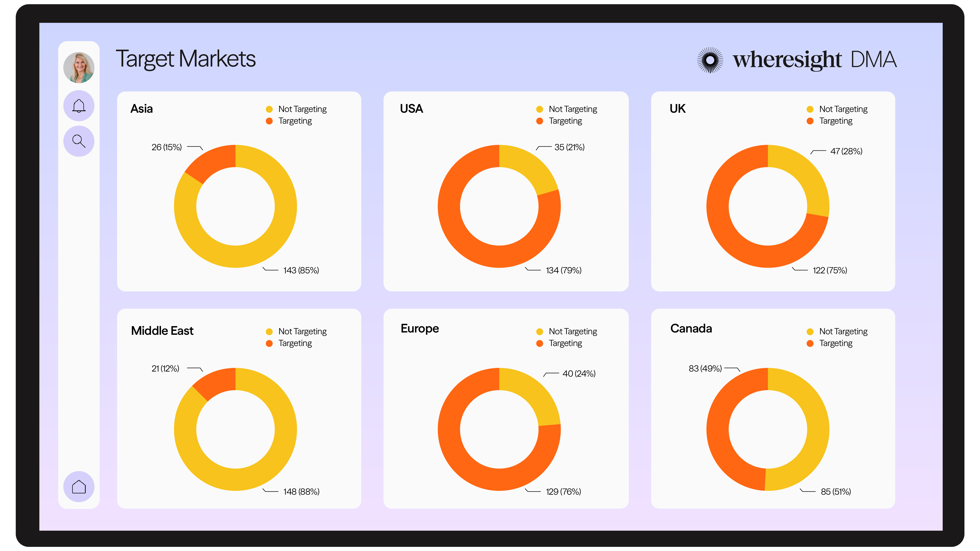
Task: Click USA legend label Targeting
Action: (x=566, y=121)
